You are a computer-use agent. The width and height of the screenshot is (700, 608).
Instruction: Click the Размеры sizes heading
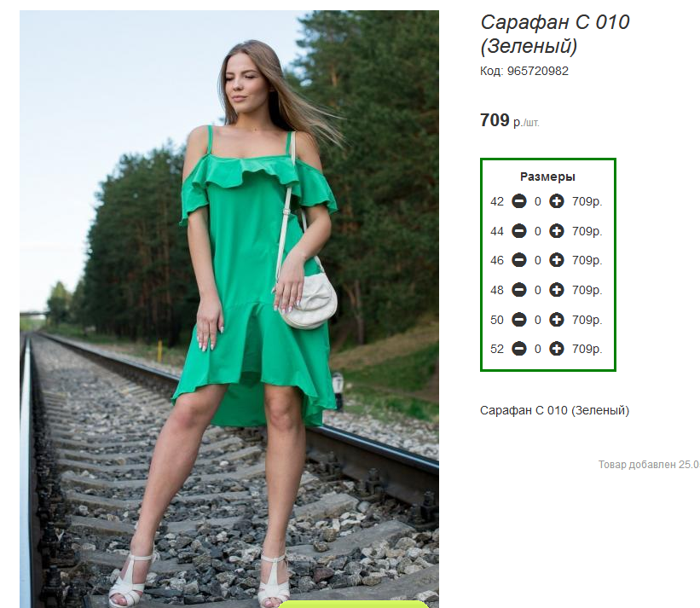[547, 177]
